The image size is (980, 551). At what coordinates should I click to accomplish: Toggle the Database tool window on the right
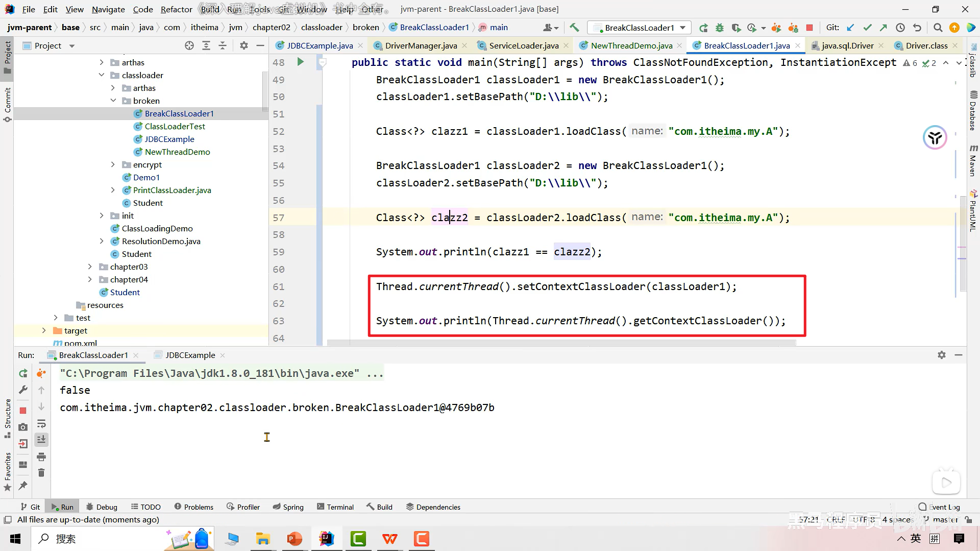973,110
